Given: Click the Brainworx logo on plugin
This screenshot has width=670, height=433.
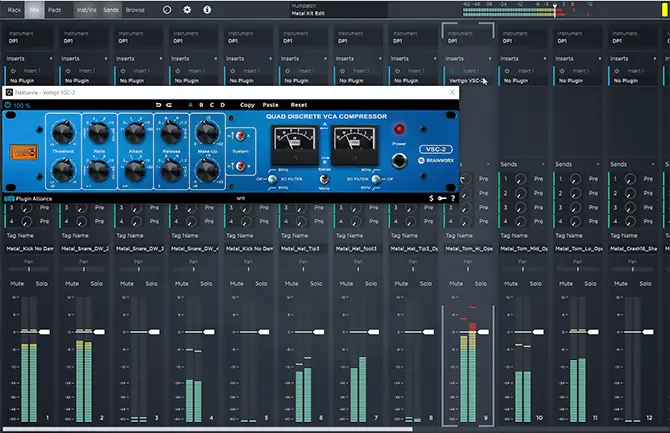Looking at the screenshot, I should click(x=436, y=160).
